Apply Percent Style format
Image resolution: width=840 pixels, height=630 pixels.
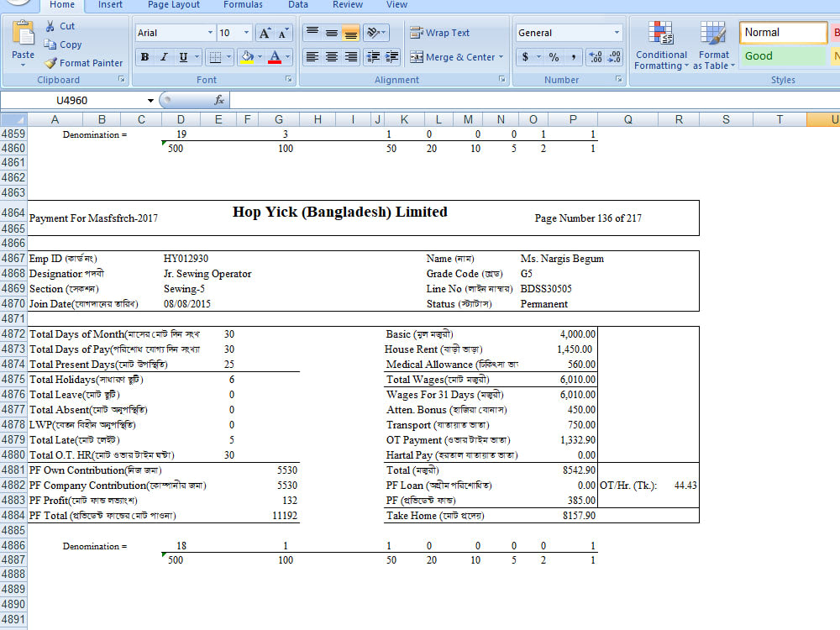tap(554, 57)
